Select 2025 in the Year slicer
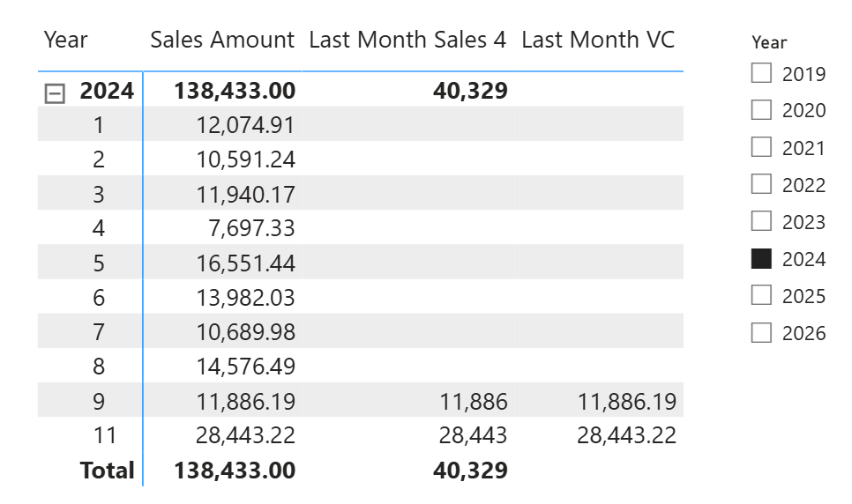The image size is (852, 504). click(x=761, y=295)
